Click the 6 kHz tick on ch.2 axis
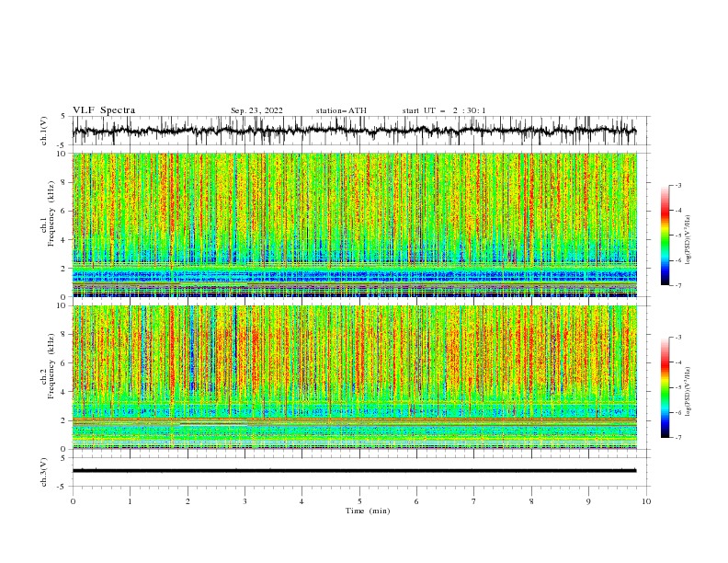The image size is (728, 563). [63, 363]
